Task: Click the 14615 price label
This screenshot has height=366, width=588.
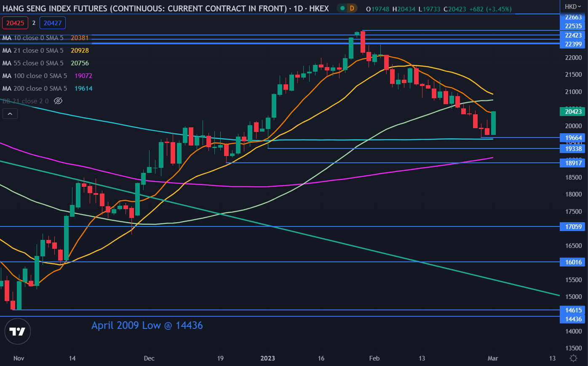Action: point(573,310)
